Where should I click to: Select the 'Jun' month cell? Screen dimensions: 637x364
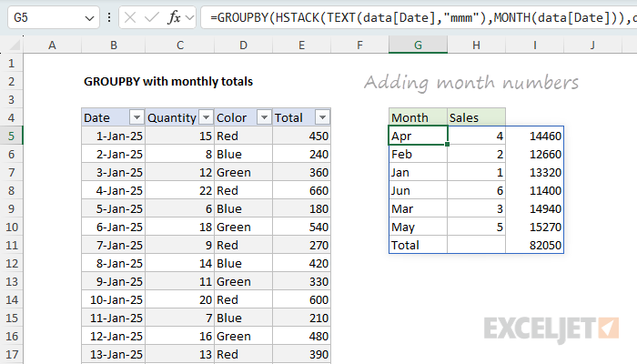[x=418, y=190]
